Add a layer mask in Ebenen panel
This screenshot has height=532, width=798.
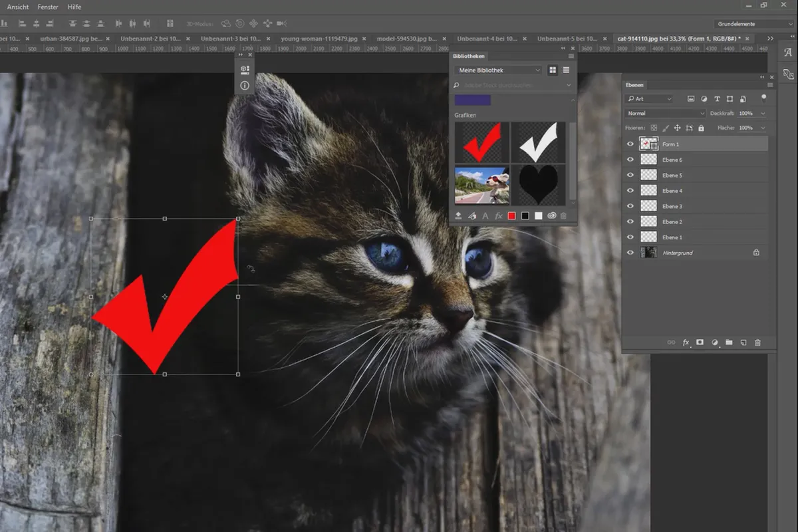pyautogui.click(x=700, y=342)
